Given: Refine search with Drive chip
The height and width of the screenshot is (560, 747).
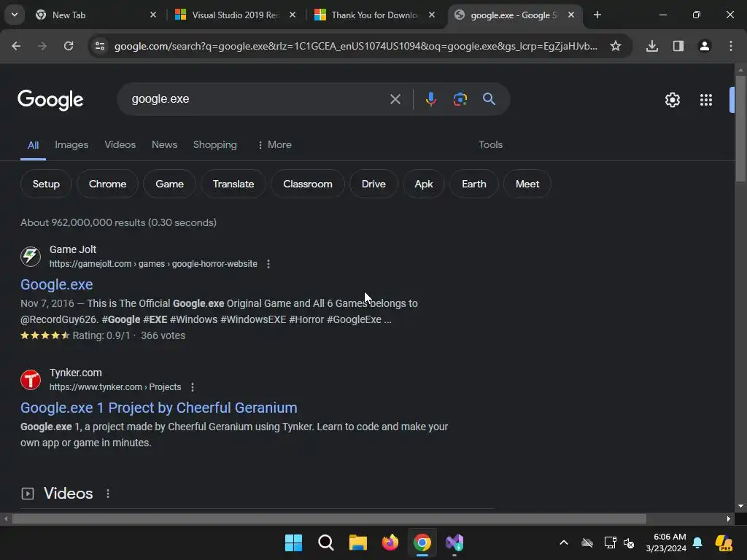Looking at the screenshot, I should (x=373, y=184).
